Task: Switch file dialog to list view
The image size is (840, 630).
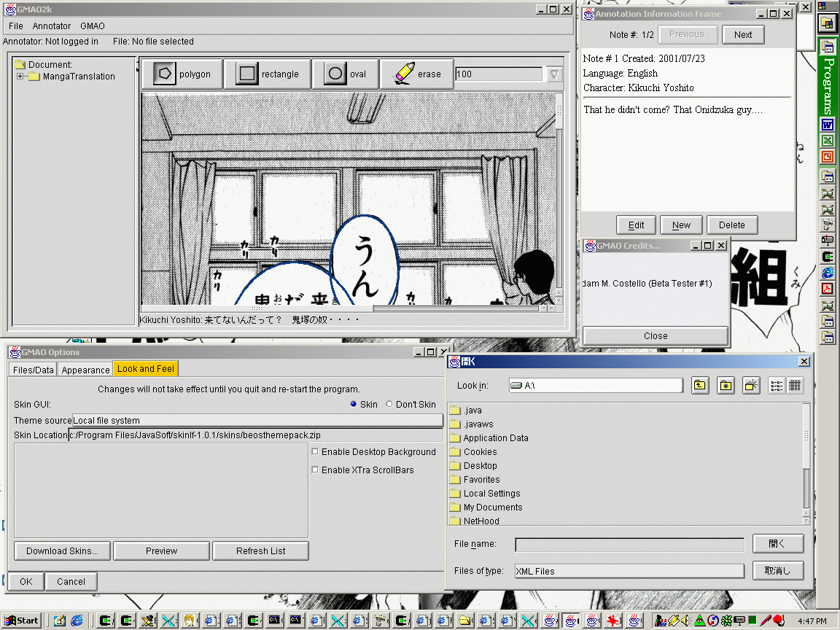Action: click(777, 385)
